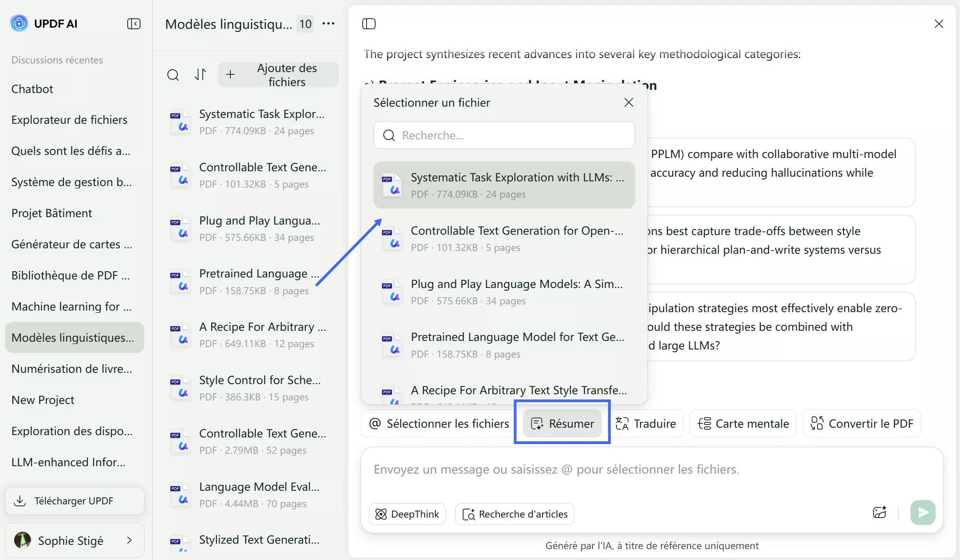Open the Explorateur de fichiers discussion
This screenshot has width=960, height=560.
pyautogui.click(x=69, y=120)
